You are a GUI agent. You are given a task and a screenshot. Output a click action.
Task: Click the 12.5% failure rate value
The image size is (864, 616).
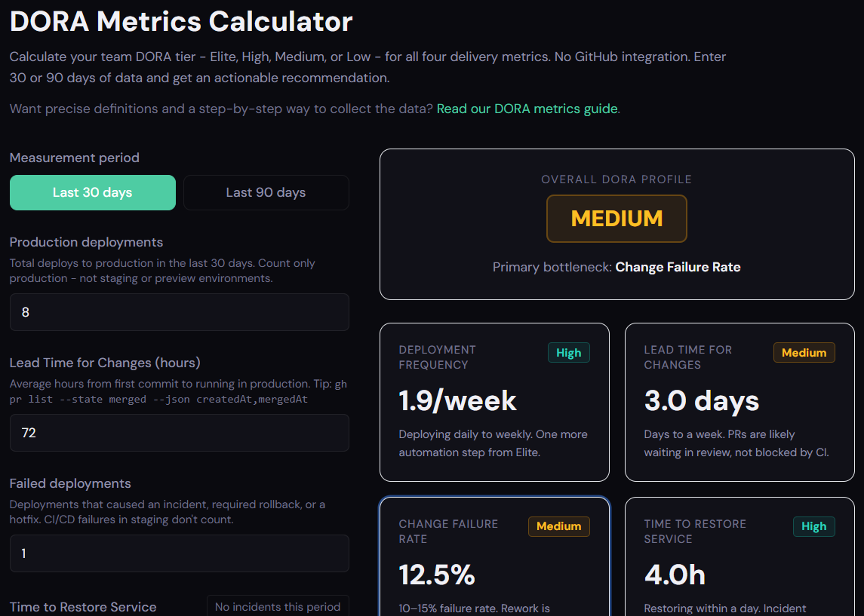[437, 575]
